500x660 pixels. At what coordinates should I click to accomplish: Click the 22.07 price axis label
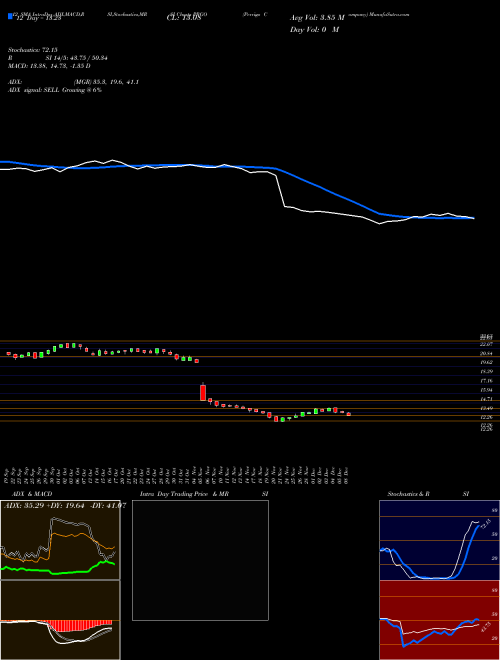tap(487, 344)
